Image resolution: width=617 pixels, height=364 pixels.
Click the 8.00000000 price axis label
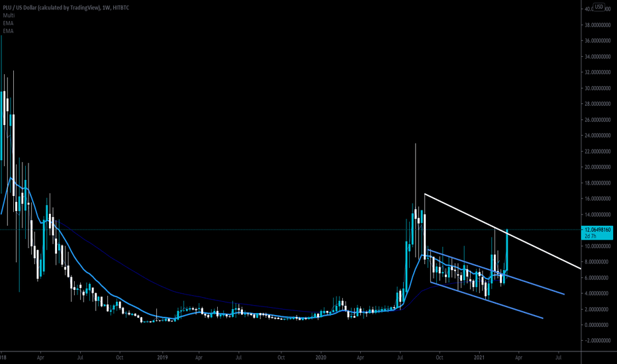pos(598,261)
